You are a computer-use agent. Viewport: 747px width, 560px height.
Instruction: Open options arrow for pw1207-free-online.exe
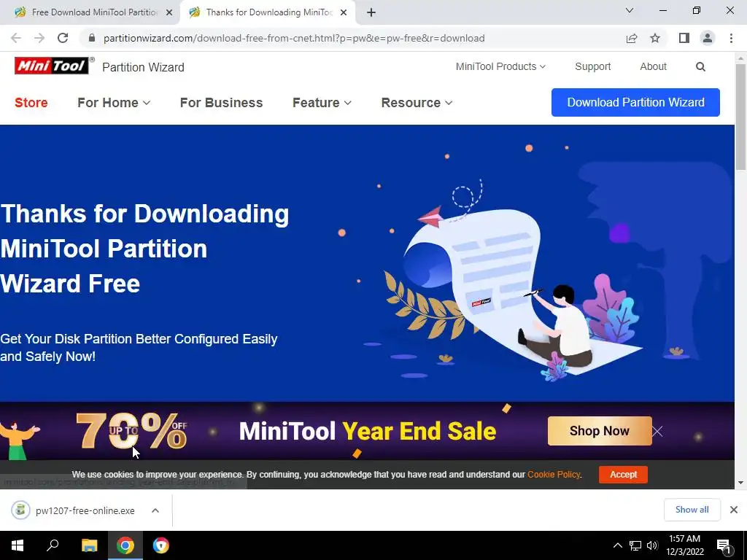[155, 510]
